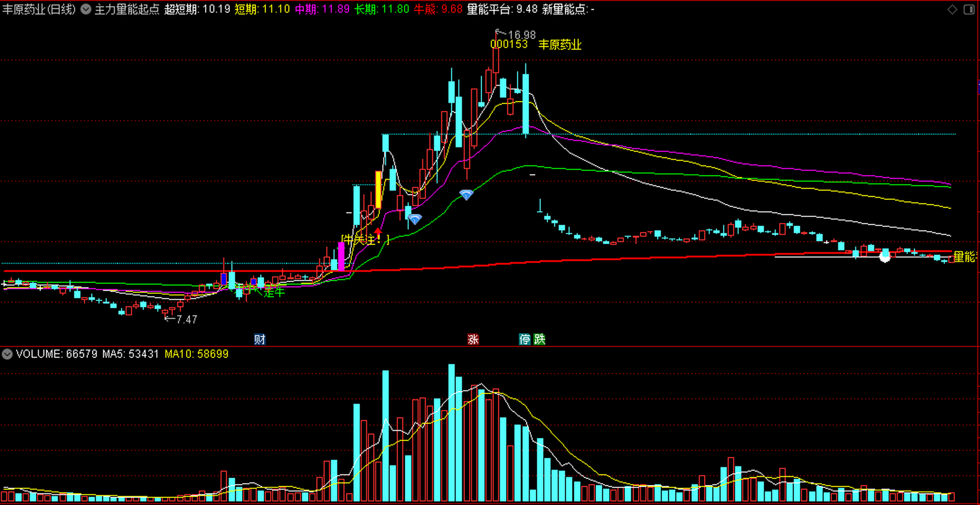The image size is (980, 505).
Task: Click the 主力量能起点 indicator name
Action: (127, 9)
